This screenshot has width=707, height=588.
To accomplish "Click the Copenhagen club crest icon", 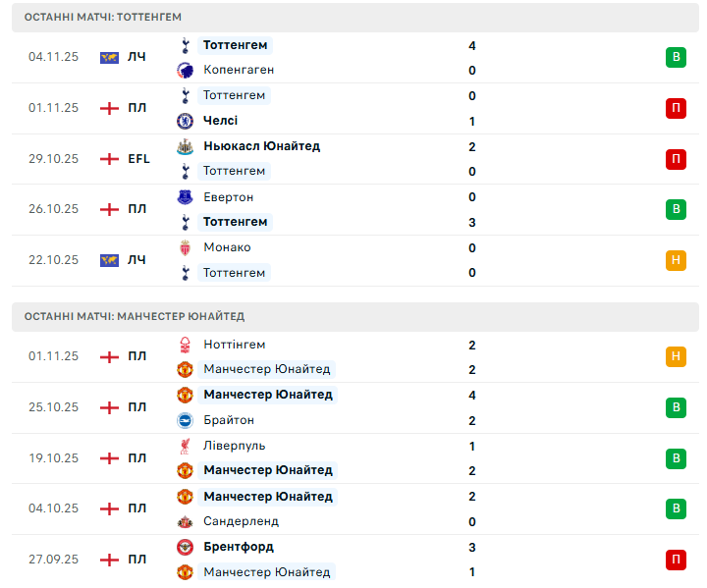I will pyautogui.click(x=185, y=70).
